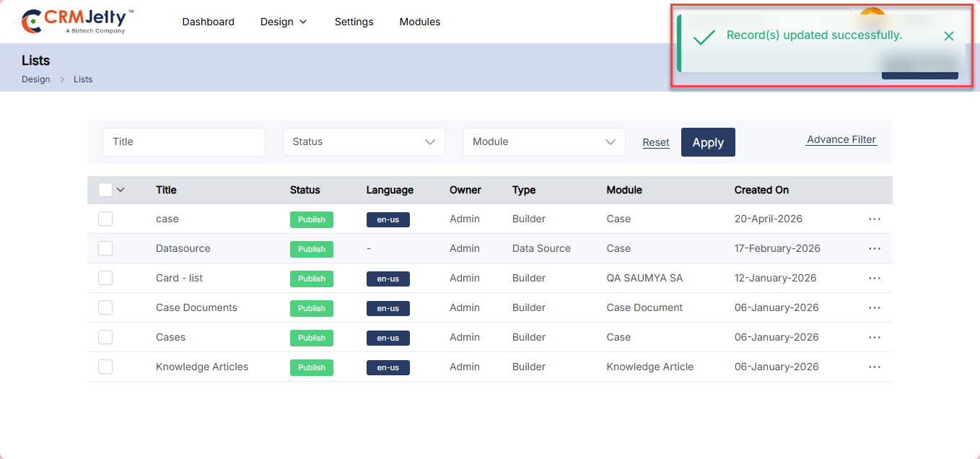Open actions menu for Card - list row
The image size is (980, 459).
coord(875,278)
